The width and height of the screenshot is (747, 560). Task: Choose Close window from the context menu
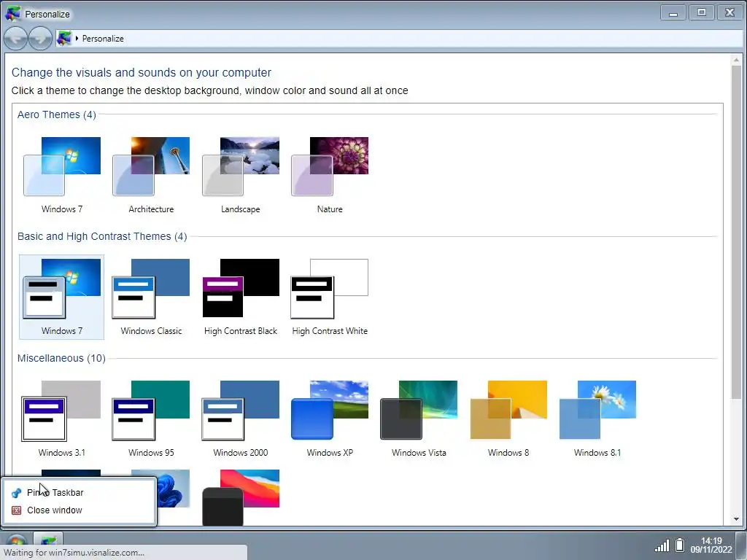pos(79,510)
